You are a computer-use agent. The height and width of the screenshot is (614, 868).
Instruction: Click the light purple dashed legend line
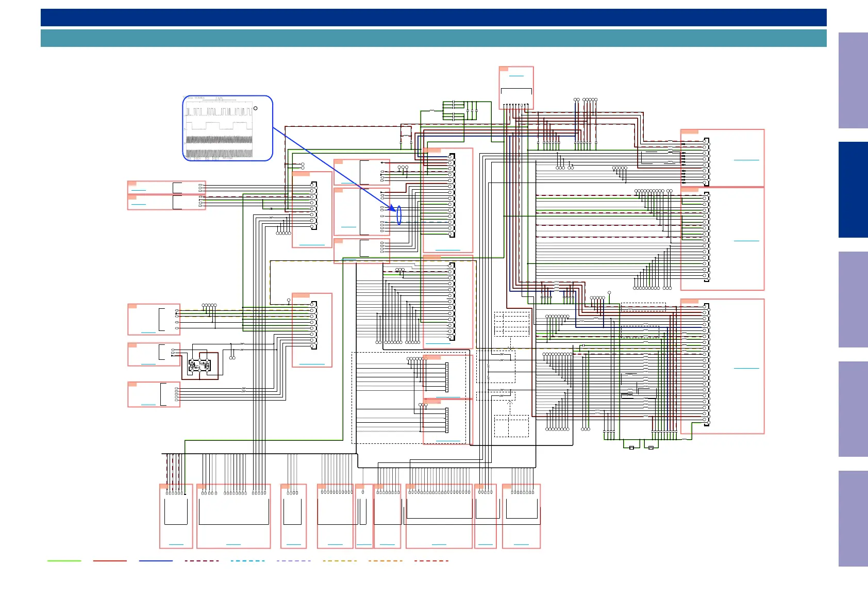click(x=293, y=561)
